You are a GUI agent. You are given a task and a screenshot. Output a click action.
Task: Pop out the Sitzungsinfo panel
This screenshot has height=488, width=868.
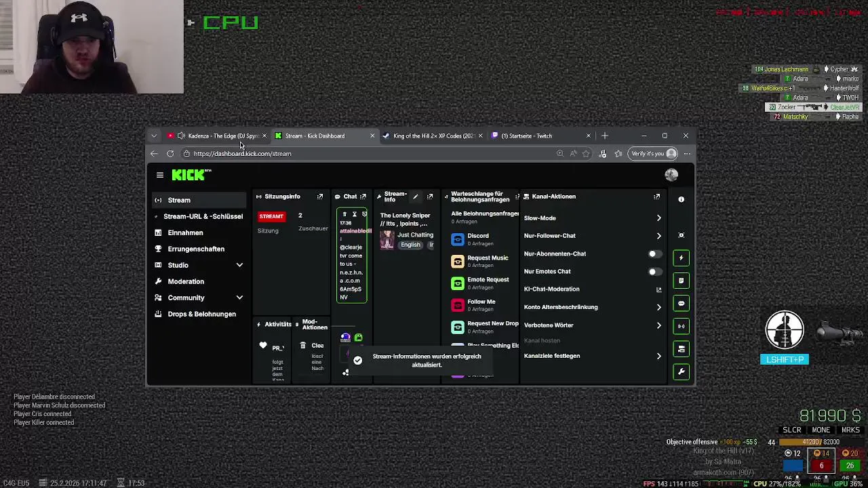[320, 197]
